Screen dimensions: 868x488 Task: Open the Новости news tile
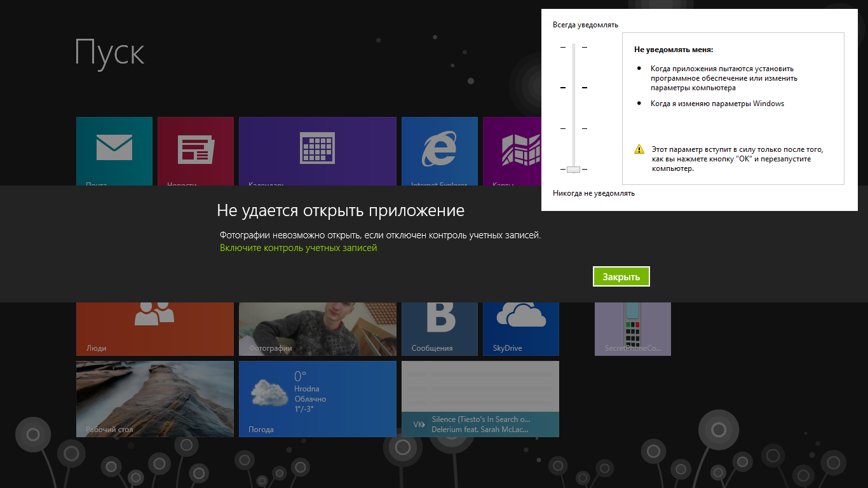(x=196, y=151)
